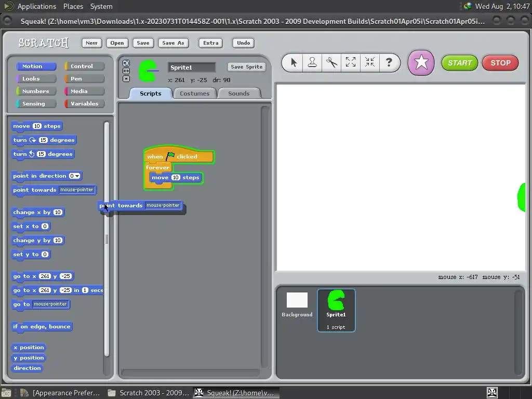
Task: Click the green flag in hat block
Action: (170, 156)
